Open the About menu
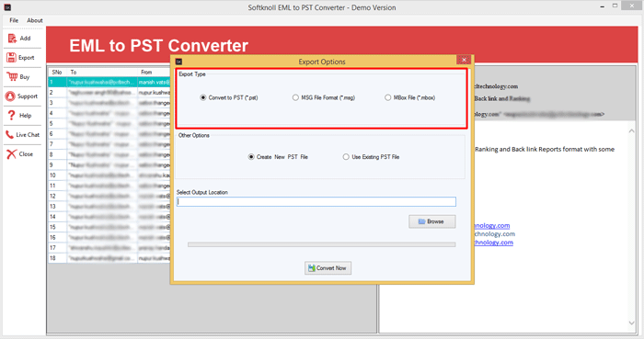 [35, 20]
